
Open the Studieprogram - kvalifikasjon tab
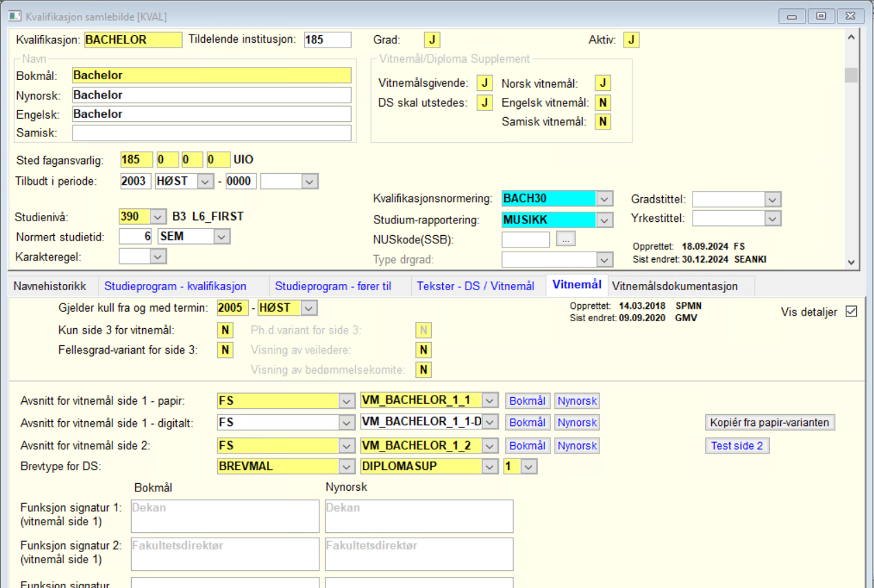tap(175, 286)
